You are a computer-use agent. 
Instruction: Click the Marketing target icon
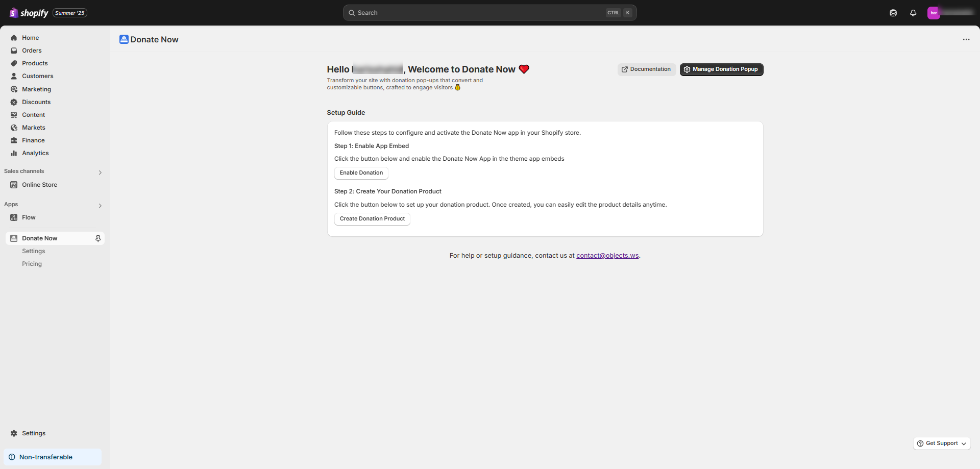14,89
